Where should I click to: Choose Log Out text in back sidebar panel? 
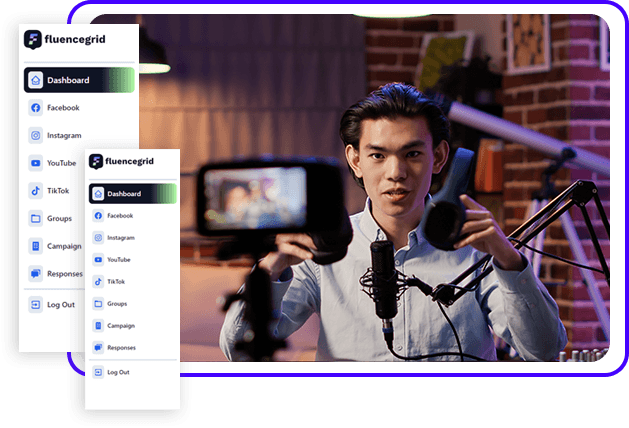point(61,305)
